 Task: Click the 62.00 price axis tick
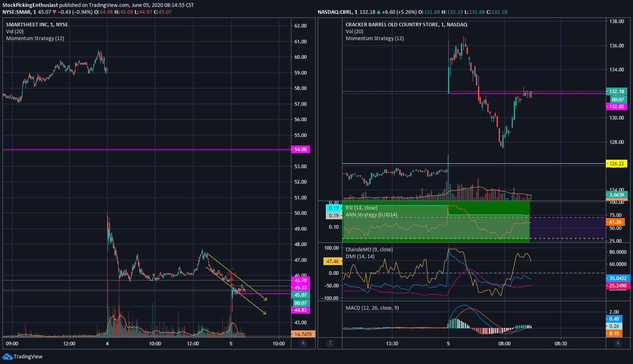(300, 26)
